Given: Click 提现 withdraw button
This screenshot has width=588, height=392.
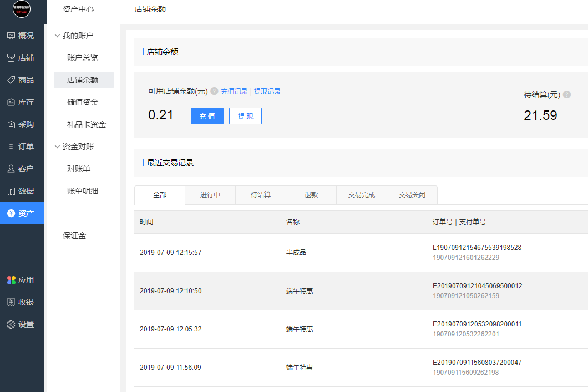Looking at the screenshot, I should click(x=245, y=116).
